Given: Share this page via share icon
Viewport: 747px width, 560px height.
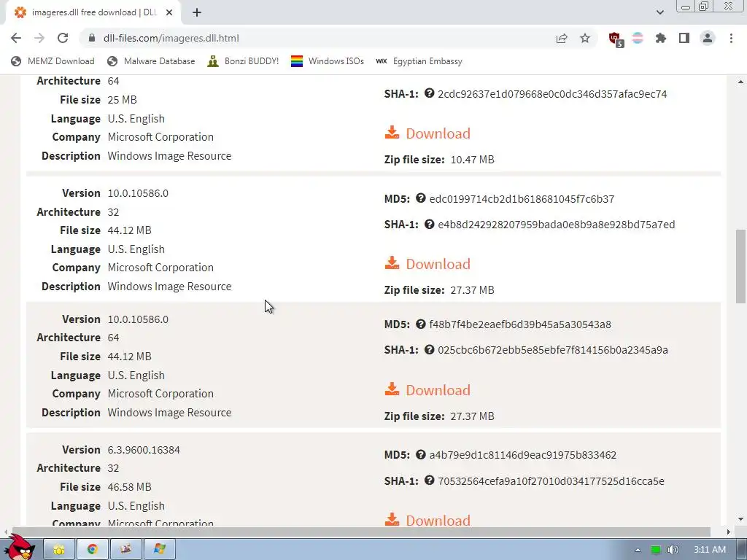Looking at the screenshot, I should (x=562, y=38).
